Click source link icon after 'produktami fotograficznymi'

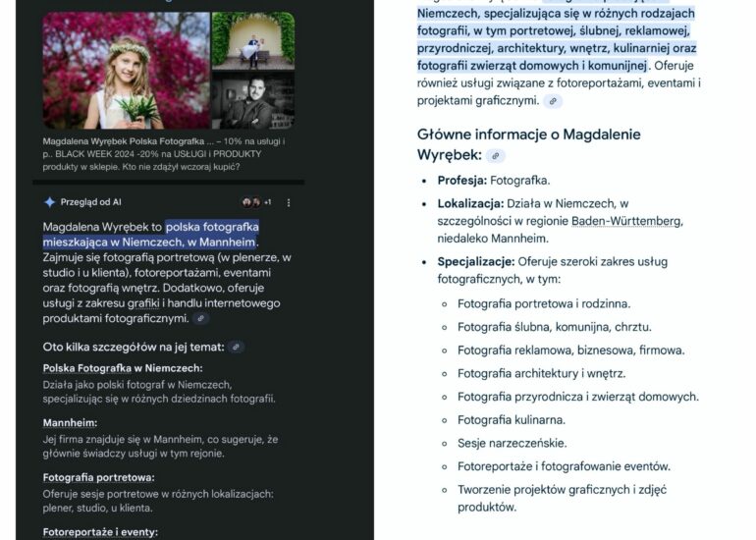(x=201, y=318)
